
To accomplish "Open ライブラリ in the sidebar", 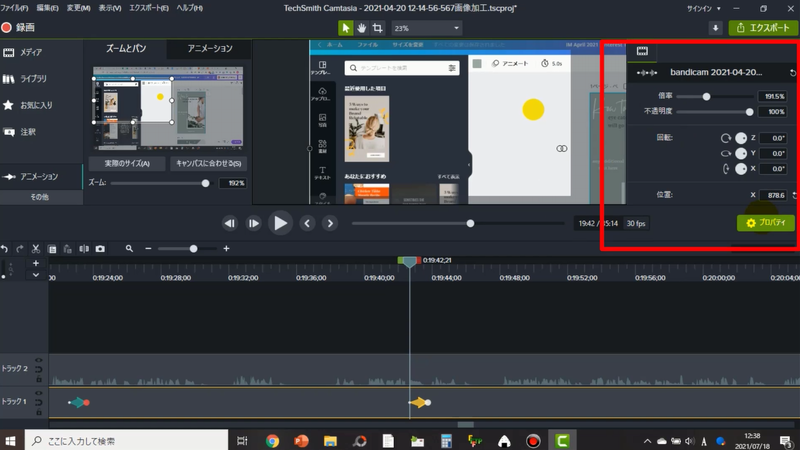I will click(x=33, y=79).
